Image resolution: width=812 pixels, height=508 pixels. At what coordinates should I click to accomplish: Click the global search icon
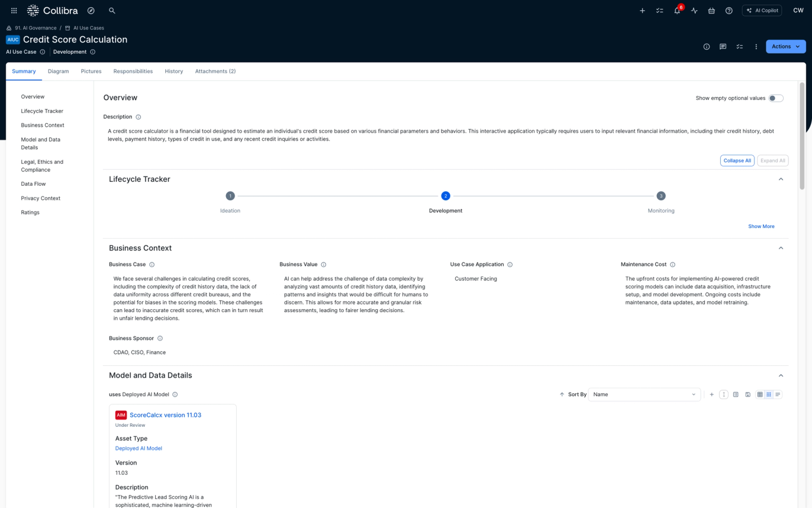pyautogui.click(x=112, y=10)
